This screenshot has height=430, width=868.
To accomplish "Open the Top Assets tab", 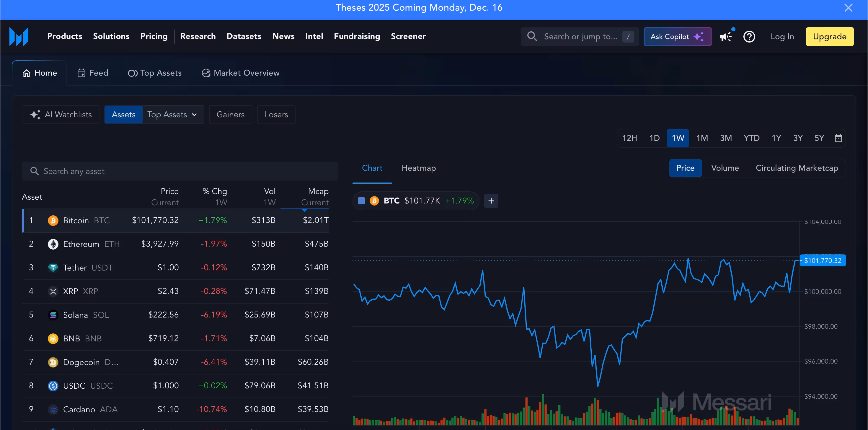I will [x=155, y=73].
